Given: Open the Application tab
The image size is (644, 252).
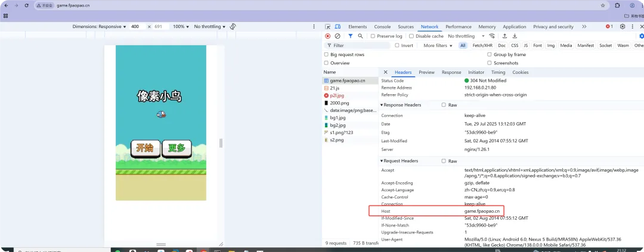Looking at the screenshot, I should pyautogui.click(x=514, y=27).
